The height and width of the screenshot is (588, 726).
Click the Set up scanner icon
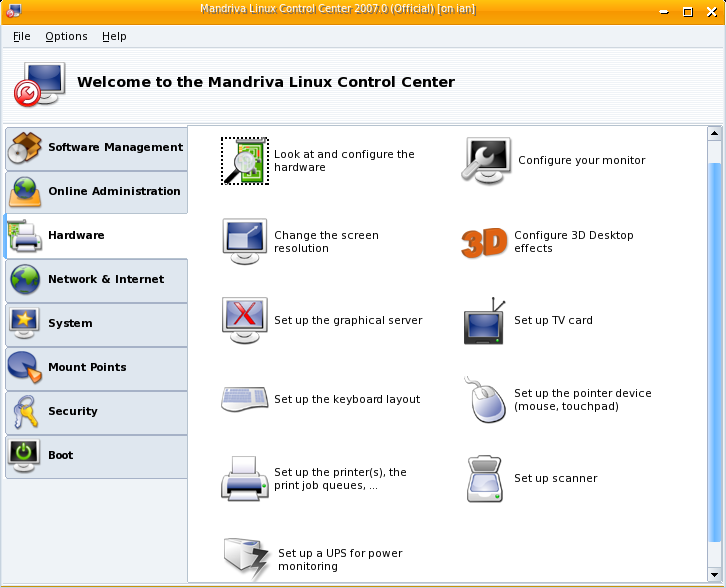click(x=485, y=479)
